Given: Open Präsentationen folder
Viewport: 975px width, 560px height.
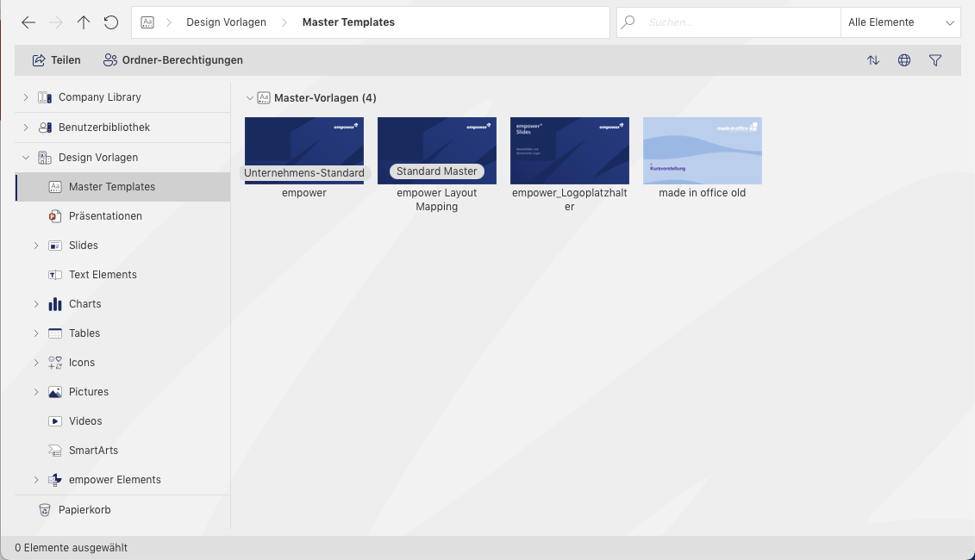Looking at the screenshot, I should (123, 216).
